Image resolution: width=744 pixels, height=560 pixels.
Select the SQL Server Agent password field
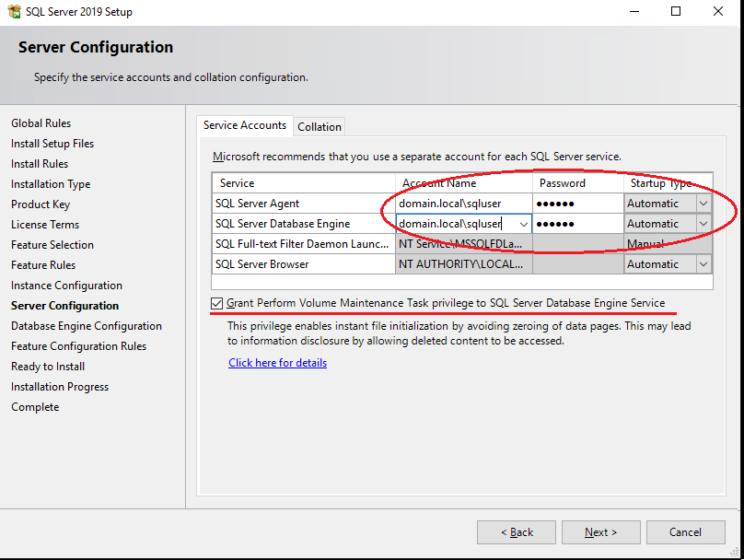575,203
